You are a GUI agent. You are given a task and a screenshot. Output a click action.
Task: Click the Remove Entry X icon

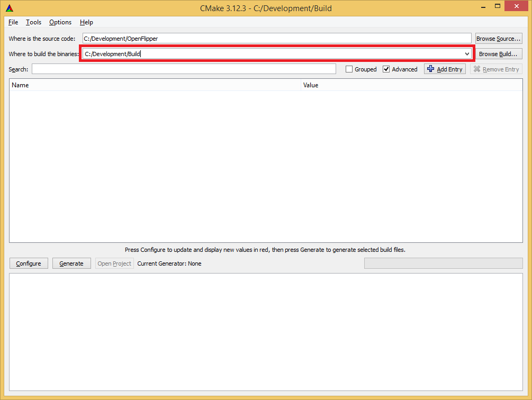[478, 69]
